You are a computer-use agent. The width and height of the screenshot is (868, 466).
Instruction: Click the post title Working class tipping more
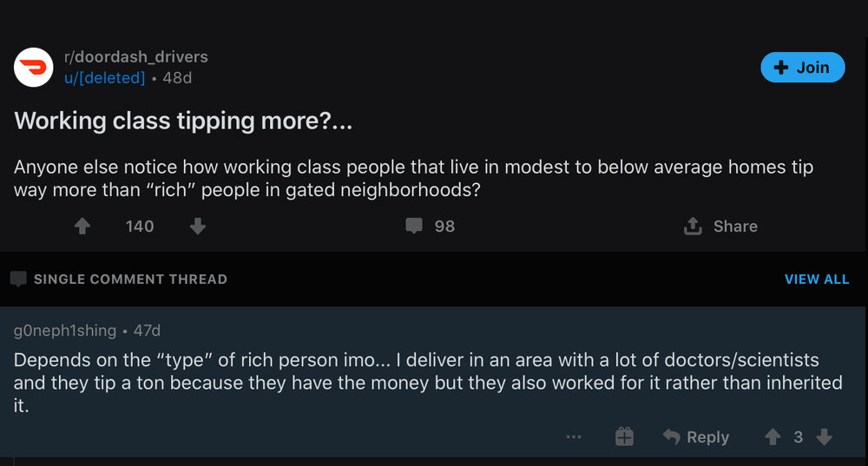183,121
